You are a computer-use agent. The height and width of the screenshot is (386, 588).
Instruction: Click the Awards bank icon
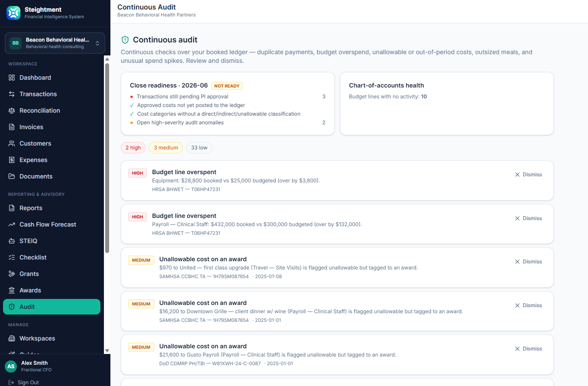tap(12, 290)
